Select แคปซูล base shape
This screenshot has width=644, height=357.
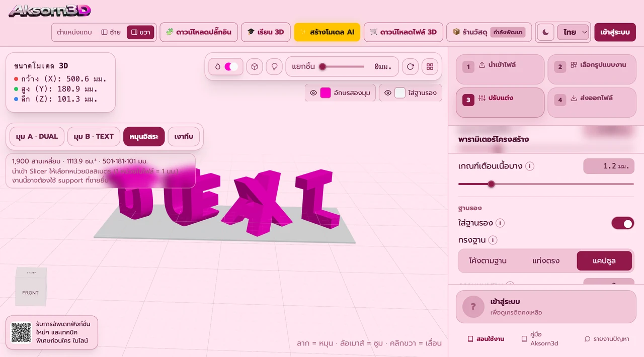pos(604,261)
